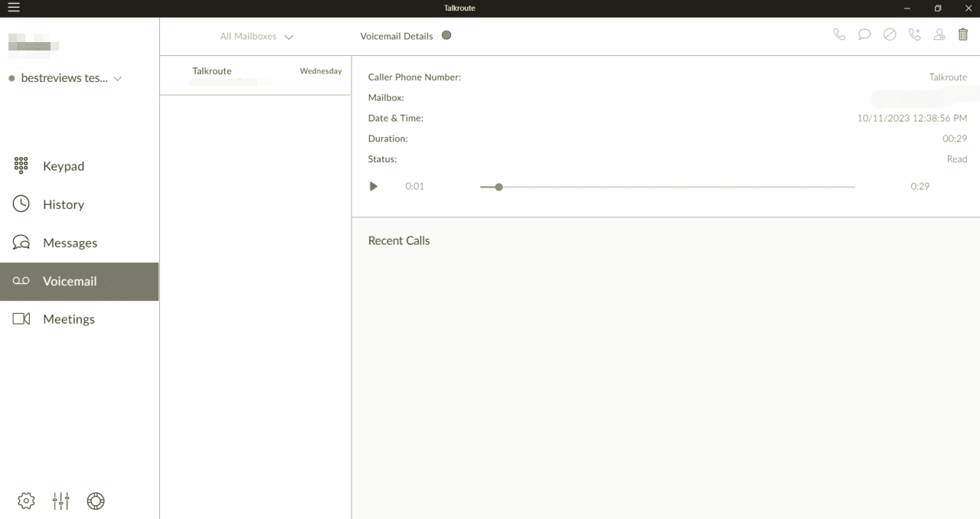Send a message to the caller
The image size is (980, 519).
(x=864, y=34)
